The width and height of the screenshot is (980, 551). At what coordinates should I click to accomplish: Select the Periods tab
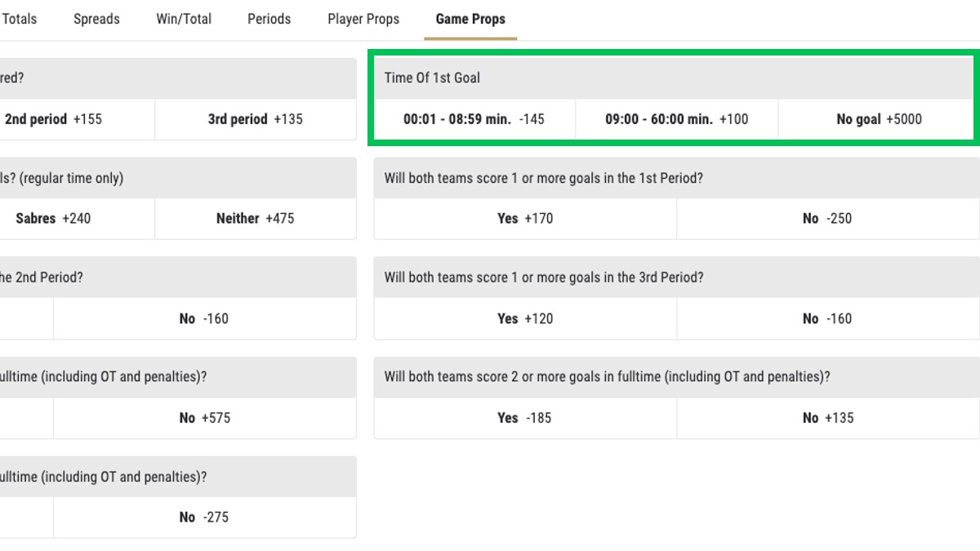(269, 19)
